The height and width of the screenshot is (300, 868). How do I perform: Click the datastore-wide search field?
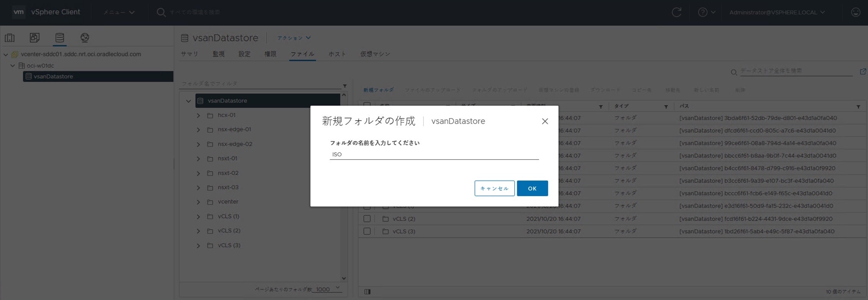[x=796, y=71]
